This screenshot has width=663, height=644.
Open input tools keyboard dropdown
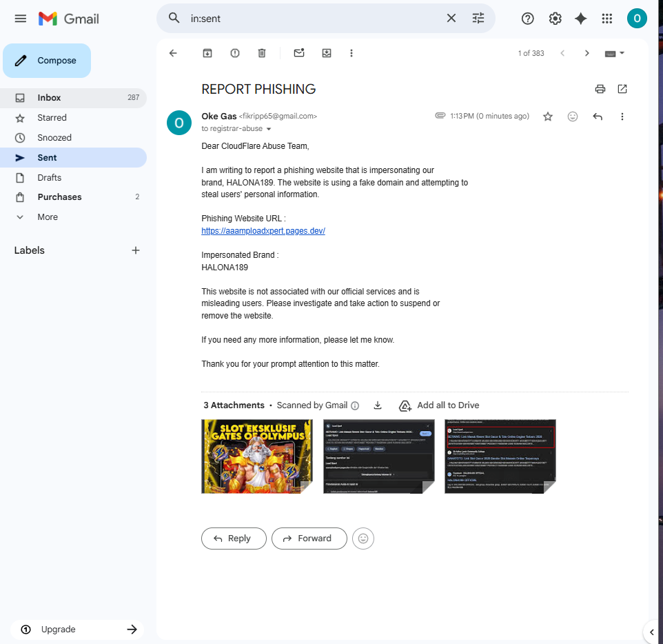pyautogui.click(x=614, y=53)
